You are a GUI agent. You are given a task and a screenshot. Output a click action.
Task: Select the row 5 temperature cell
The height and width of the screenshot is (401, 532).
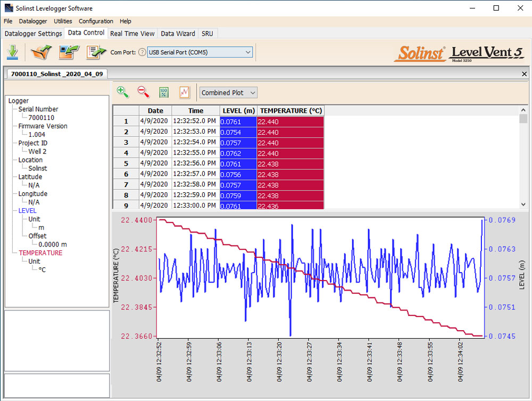[291, 163]
